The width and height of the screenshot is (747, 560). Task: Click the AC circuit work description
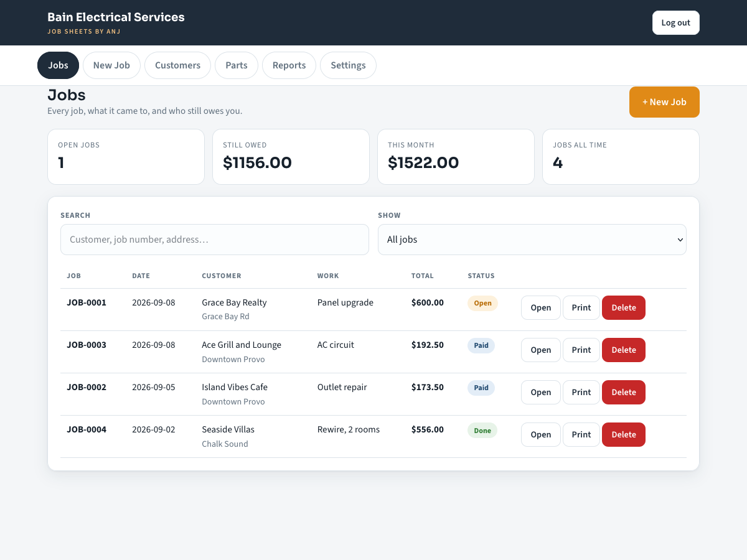[336, 345]
